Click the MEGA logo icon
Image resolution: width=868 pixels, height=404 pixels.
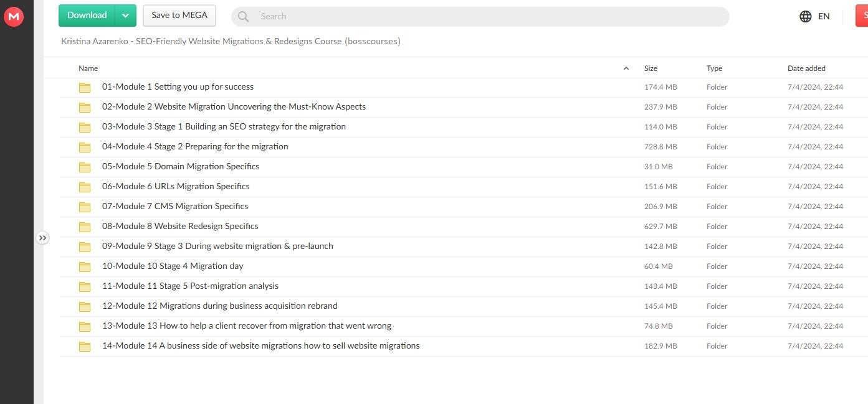(x=13, y=17)
